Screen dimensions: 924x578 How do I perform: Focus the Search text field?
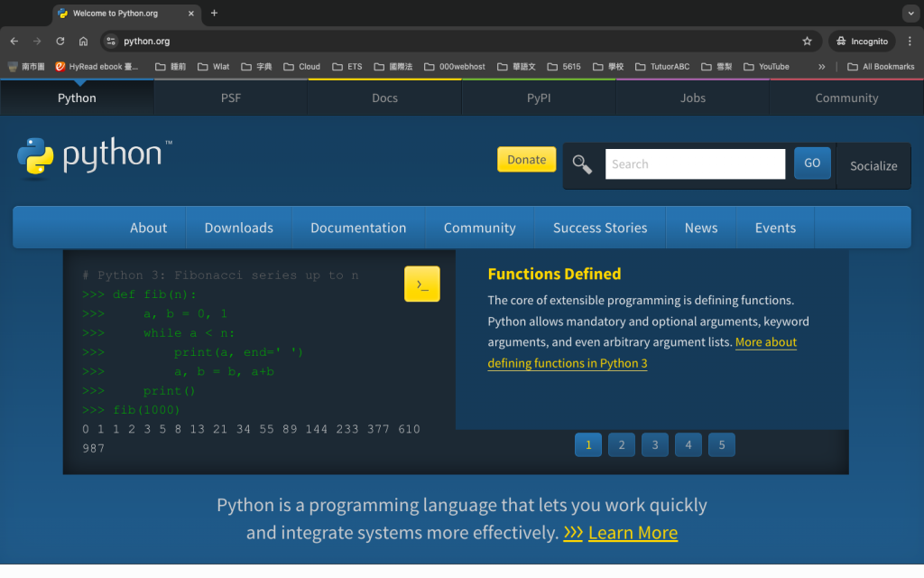coord(695,164)
